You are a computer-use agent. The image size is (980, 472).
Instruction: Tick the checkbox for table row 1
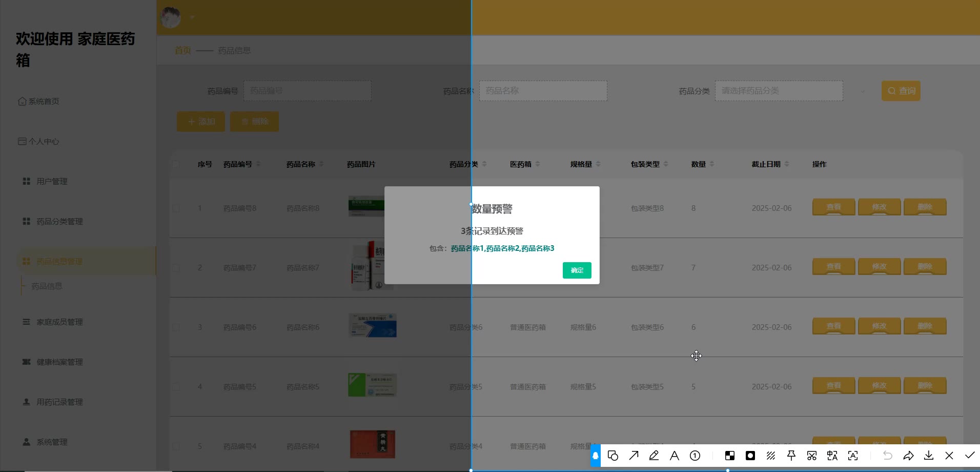(x=176, y=208)
